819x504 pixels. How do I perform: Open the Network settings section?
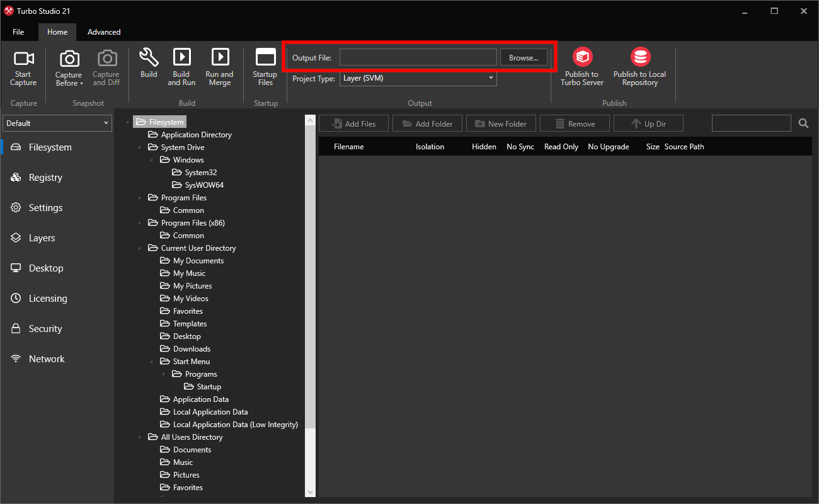click(46, 358)
